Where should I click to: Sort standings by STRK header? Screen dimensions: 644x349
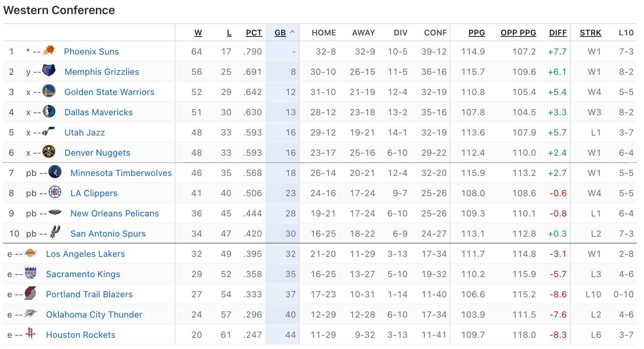click(x=590, y=33)
